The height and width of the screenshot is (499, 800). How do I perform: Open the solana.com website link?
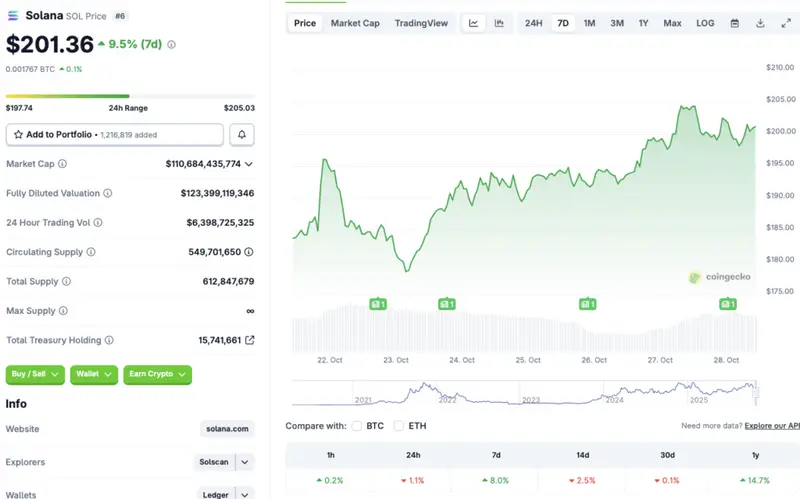(x=227, y=429)
